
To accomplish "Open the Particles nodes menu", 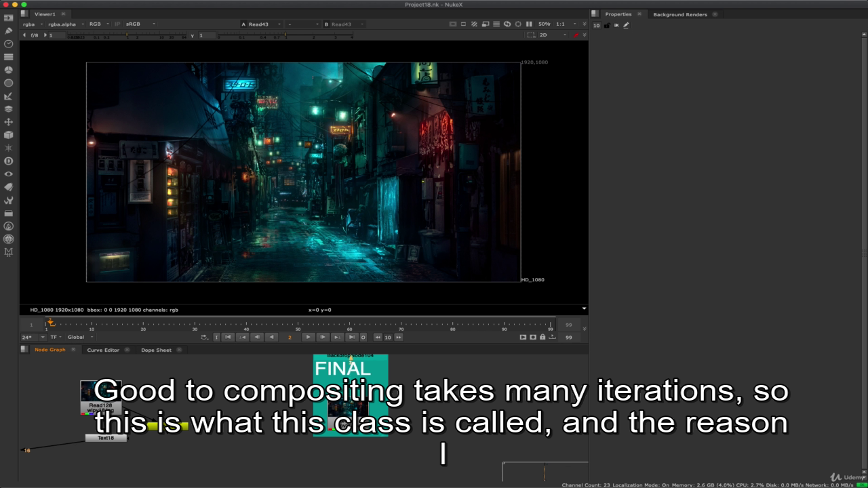I will [9, 148].
